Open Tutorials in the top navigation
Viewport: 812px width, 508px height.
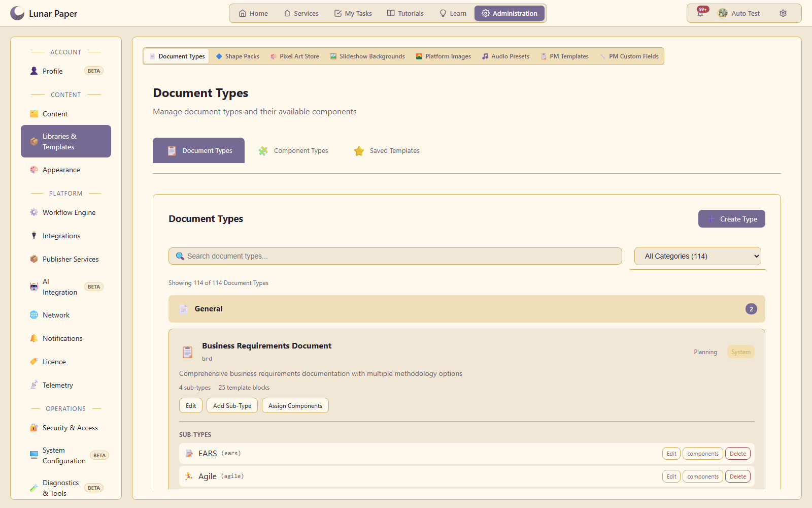pyautogui.click(x=405, y=13)
